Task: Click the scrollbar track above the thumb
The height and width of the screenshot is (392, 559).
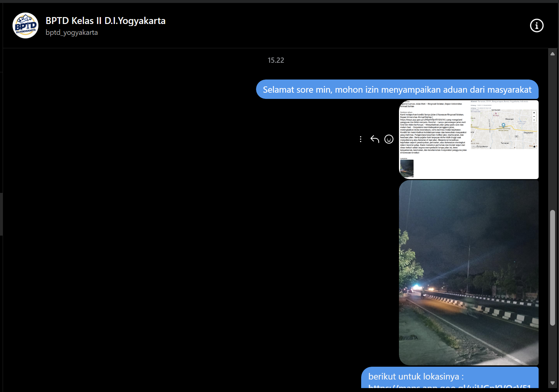Action: (x=552, y=131)
